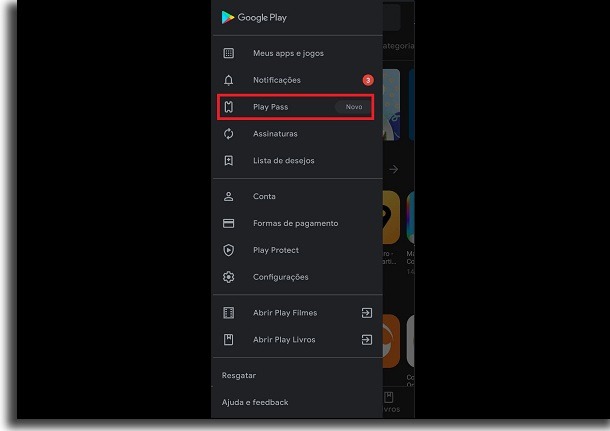Screen dimensions: 610x431
Task: Open Formas de pagamento
Action: tap(297, 223)
